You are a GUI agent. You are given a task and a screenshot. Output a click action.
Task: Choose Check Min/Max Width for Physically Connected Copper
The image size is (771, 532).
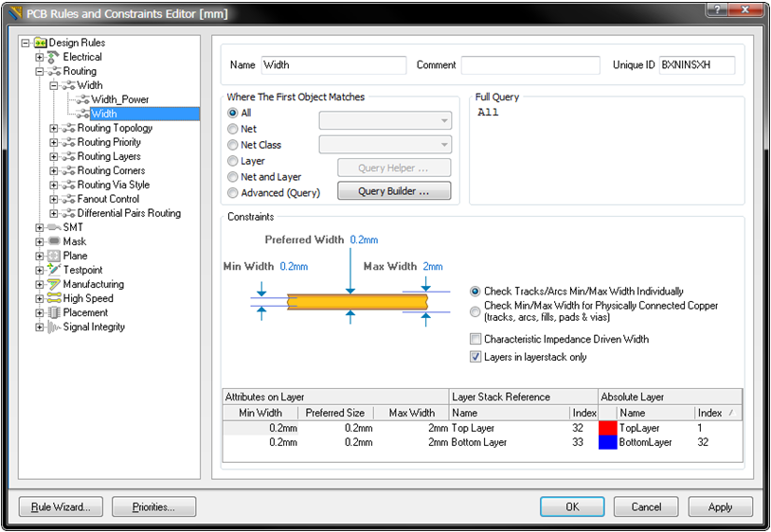point(475,311)
